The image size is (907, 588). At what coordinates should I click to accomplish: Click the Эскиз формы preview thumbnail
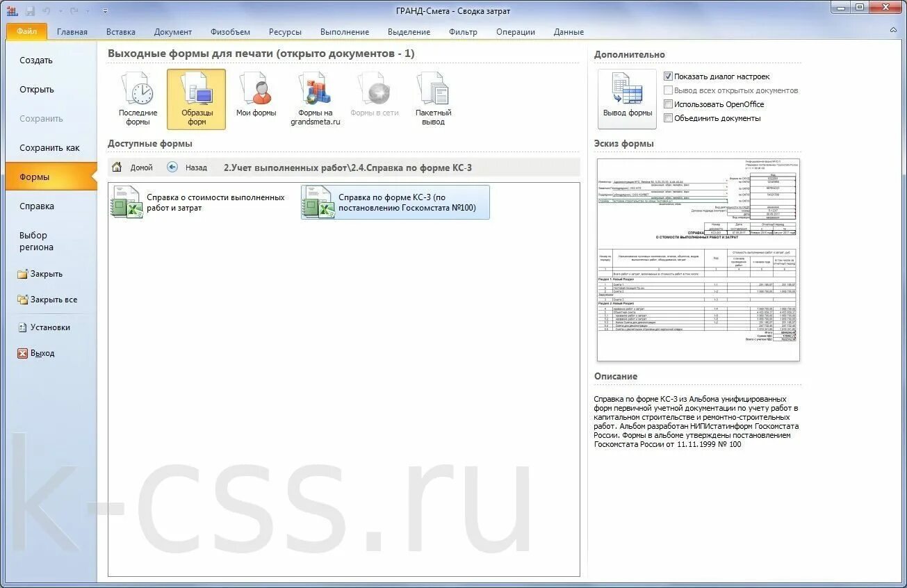698,260
